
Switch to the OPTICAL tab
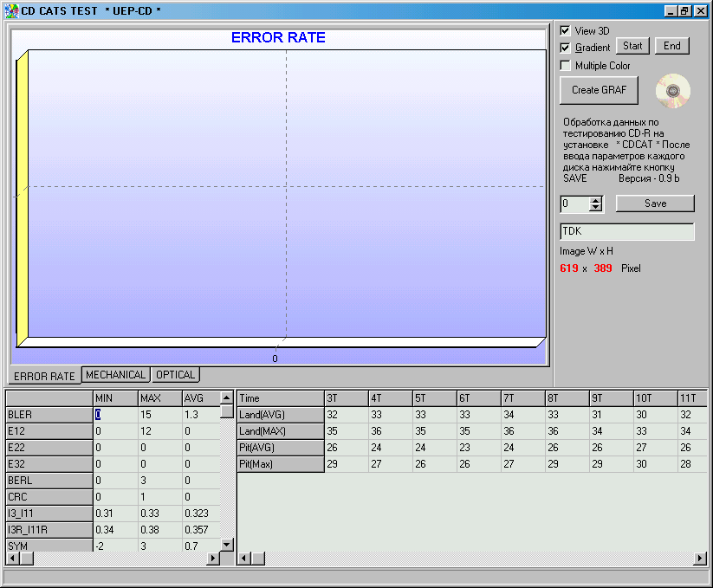175,375
